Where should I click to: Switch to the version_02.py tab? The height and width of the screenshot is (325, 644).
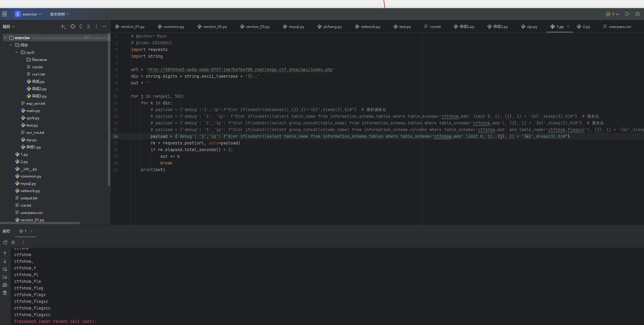212,27
